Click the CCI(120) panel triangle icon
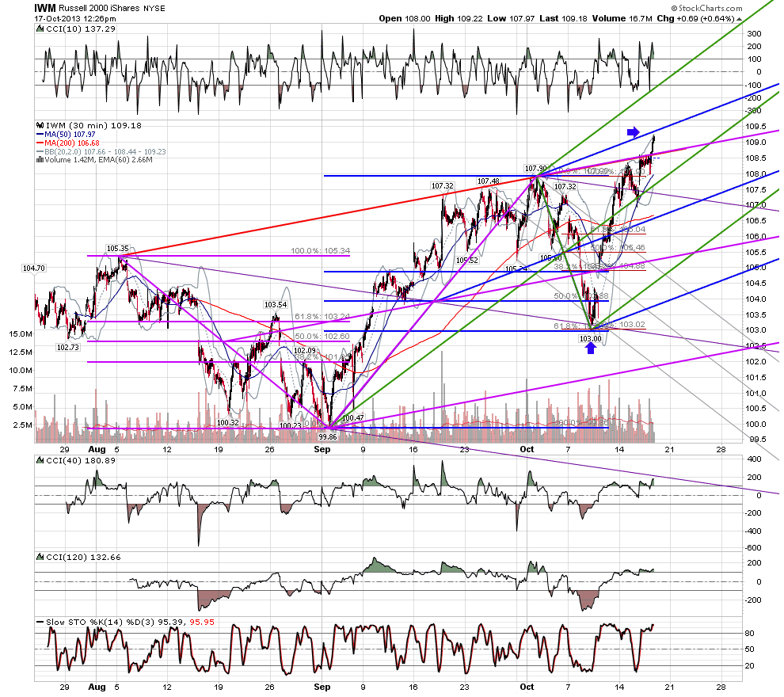This screenshot has width=784, height=697. (x=40, y=557)
